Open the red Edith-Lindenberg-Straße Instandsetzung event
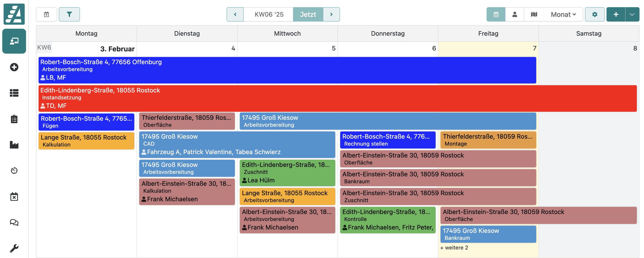The image size is (644, 258). (x=337, y=98)
